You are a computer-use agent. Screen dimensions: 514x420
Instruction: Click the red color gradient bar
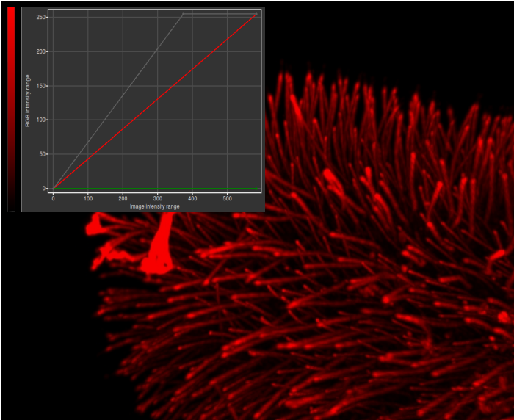[x=11, y=109]
